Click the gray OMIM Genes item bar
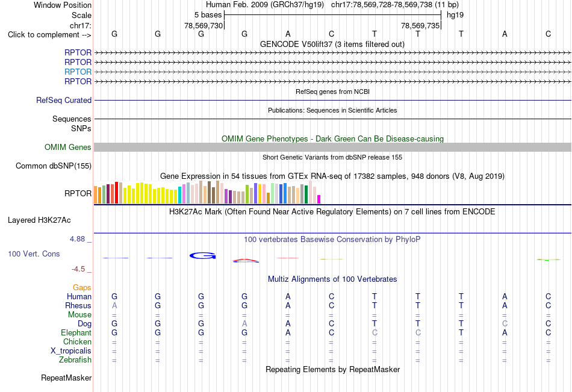 [x=332, y=147]
